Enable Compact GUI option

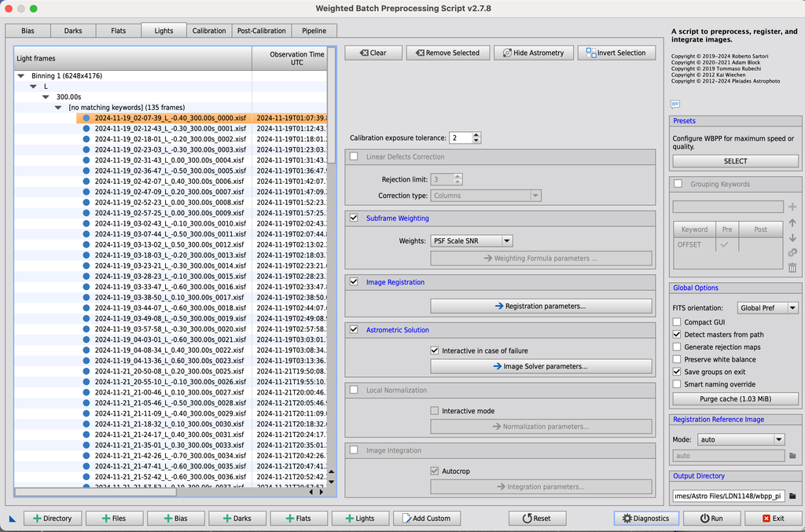pyautogui.click(x=677, y=322)
